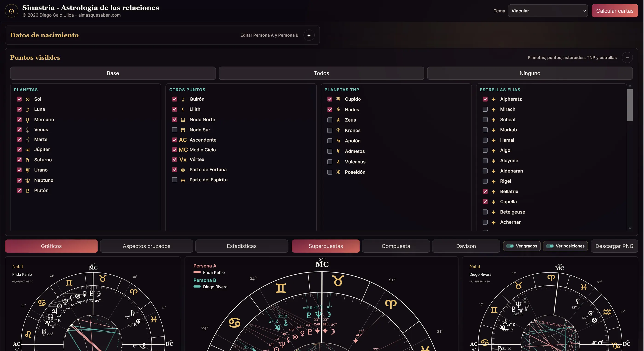This screenshot has height=351, width=644.
Task: Click the Poseidón TNP glyph icon
Action: 338,172
